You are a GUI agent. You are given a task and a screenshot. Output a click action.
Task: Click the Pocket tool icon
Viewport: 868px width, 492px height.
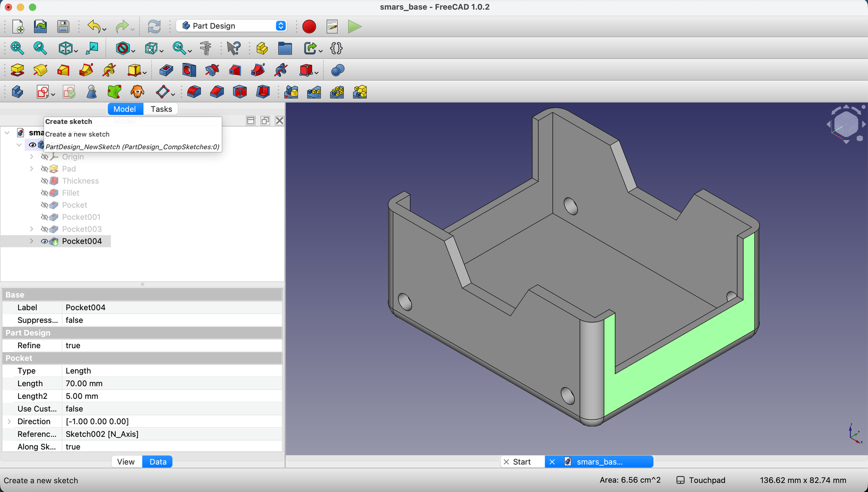point(166,70)
